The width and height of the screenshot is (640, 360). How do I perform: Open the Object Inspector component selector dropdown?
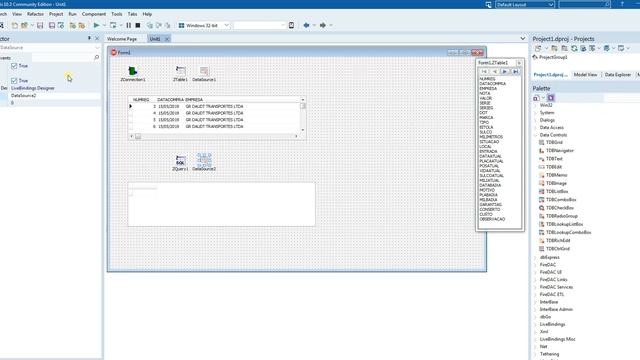click(x=97, y=48)
